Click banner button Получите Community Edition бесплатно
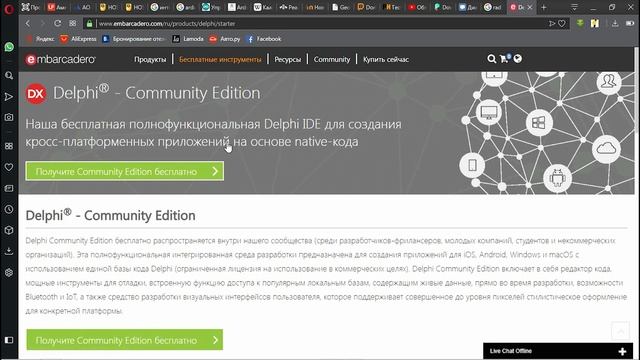640x360 pixels. 124,171
